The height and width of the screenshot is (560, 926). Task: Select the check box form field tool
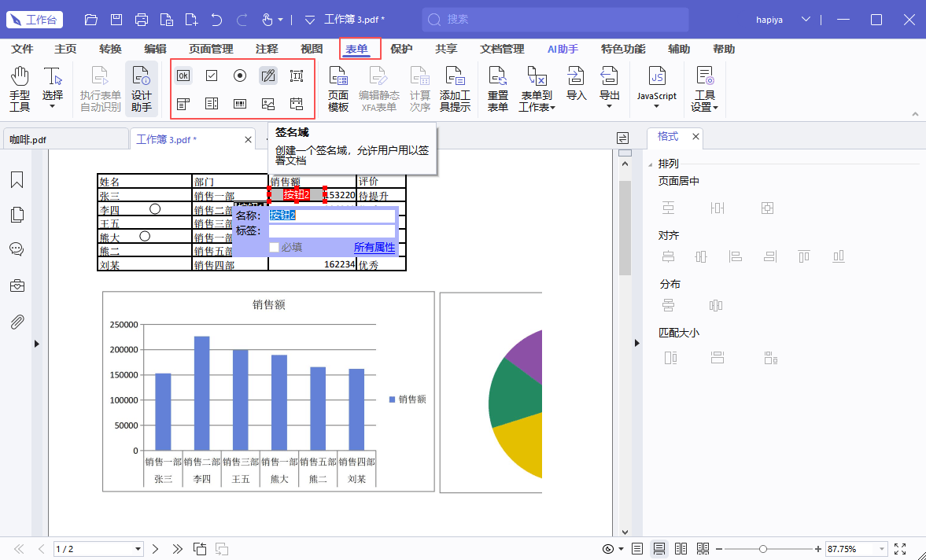212,76
